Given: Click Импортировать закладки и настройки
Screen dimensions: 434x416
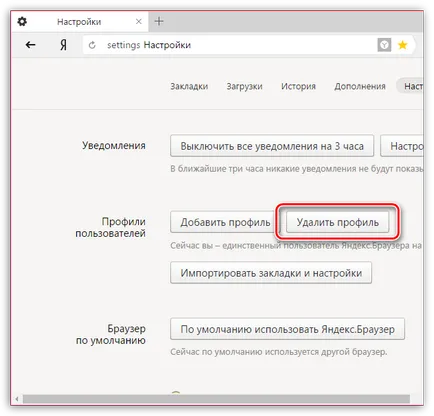Looking at the screenshot, I should [x=271, y=273].
